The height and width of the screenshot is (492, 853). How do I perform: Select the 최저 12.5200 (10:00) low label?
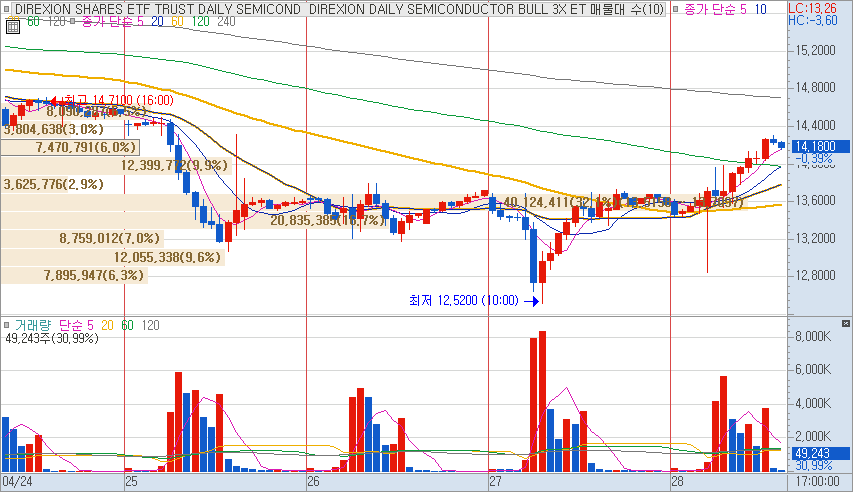463,300
